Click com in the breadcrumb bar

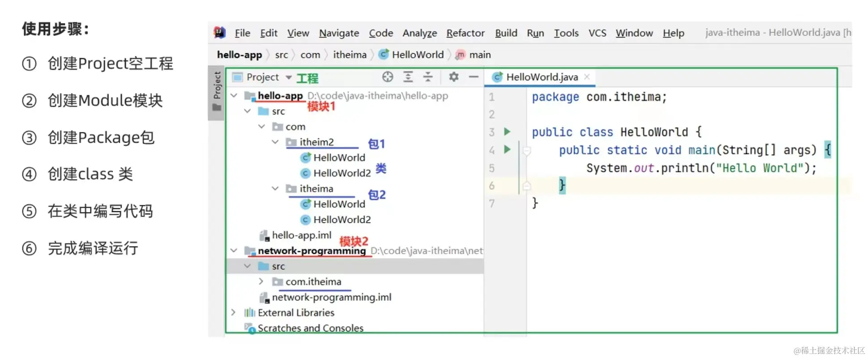pyautogui.click(x=310, y=55)
